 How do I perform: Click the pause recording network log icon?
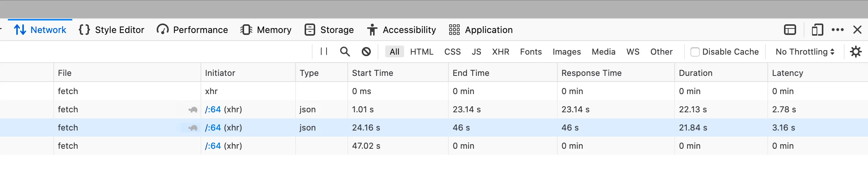click(x=324, y=52)
